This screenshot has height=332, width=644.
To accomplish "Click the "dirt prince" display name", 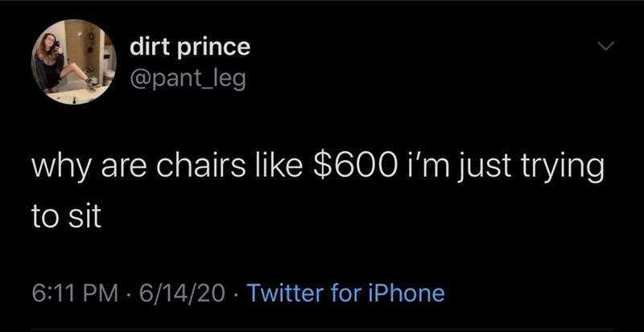I will pos(190,47).
